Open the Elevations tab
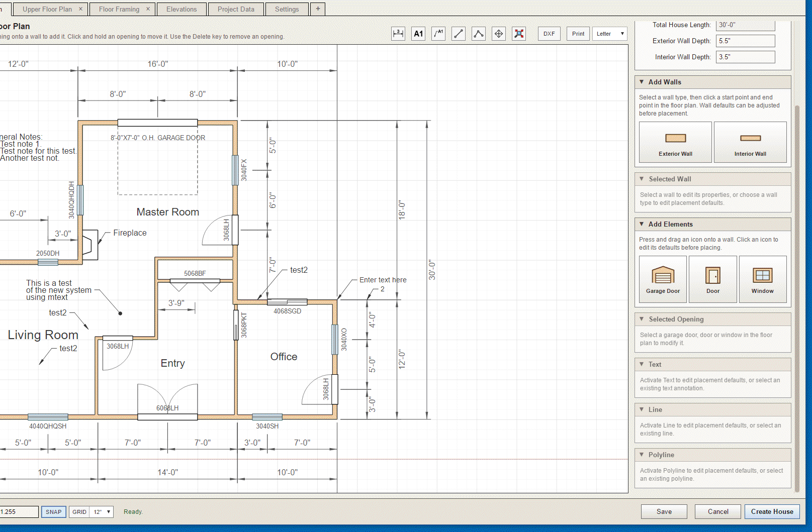Viewport: 812px width, 532px height. pos(182,9)
